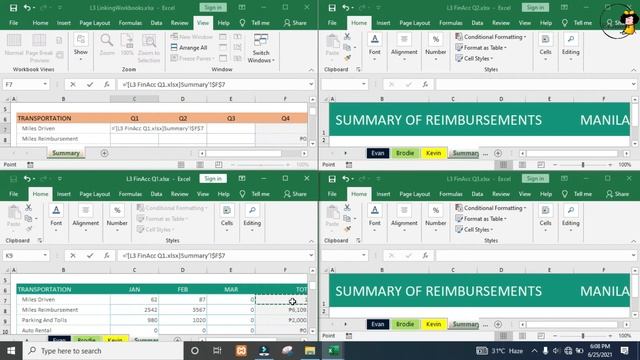Viewport: 640px width, 360px height.
Task: Click Undo icon in L3 LinkingWorkbooks window
Action: coord(27,8)
